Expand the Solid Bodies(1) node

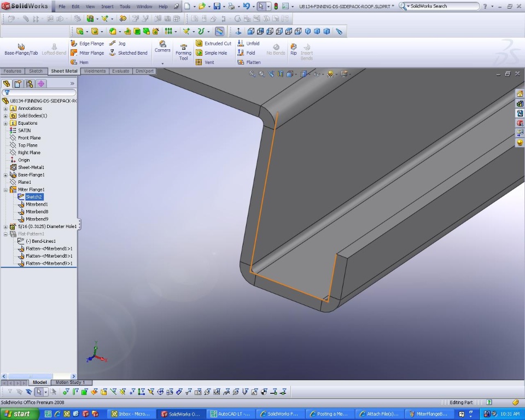pos(5,116)
